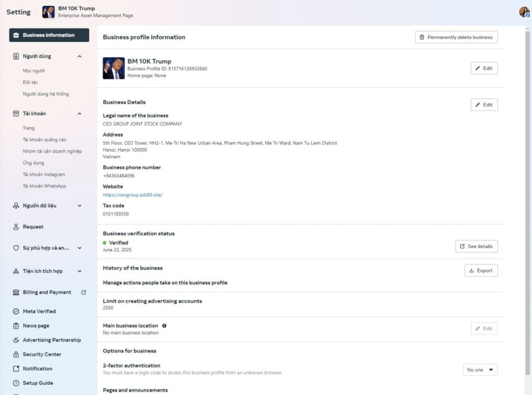The image size is (532, 395).
Task: Click Permanently delete business button
Action: [x=456, y=37]
